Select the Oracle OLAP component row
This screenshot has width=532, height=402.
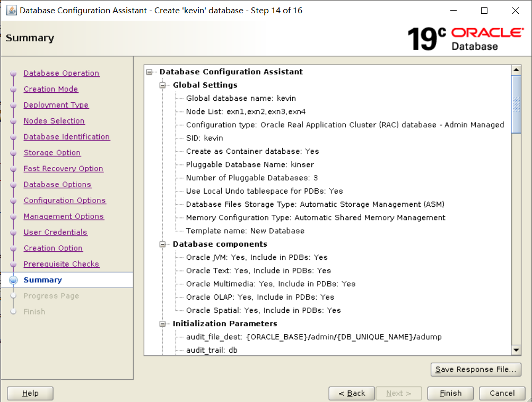click(x=260, y=297)
